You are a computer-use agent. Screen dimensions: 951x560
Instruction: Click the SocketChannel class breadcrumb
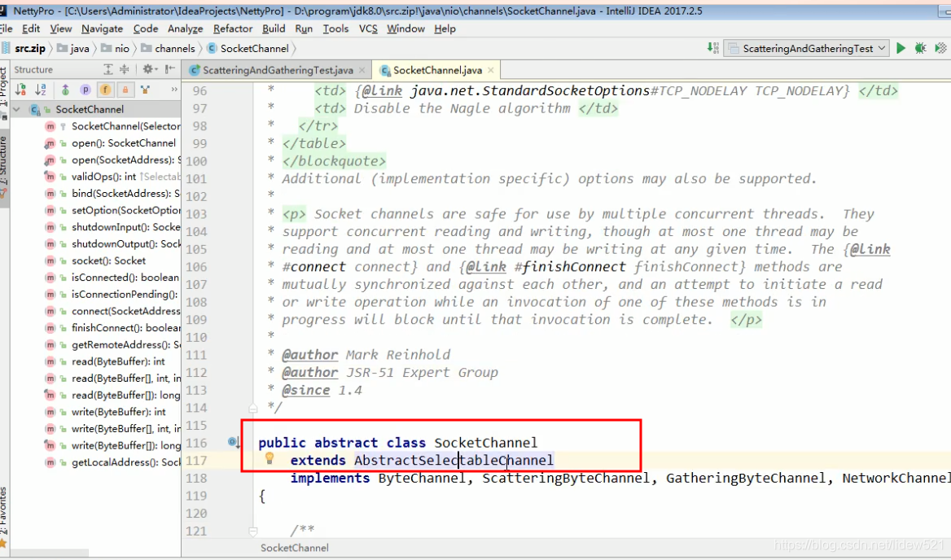(248, 49)
